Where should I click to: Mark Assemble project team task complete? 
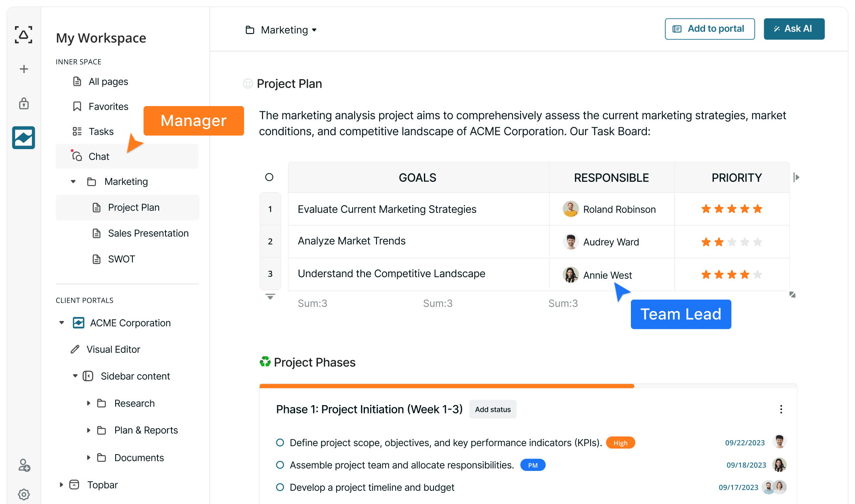coord(280,465)
